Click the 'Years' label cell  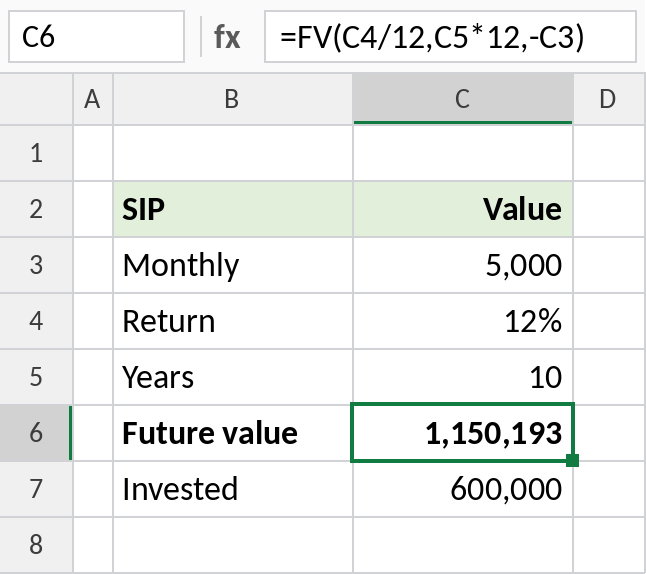click(x=233, y=377)
